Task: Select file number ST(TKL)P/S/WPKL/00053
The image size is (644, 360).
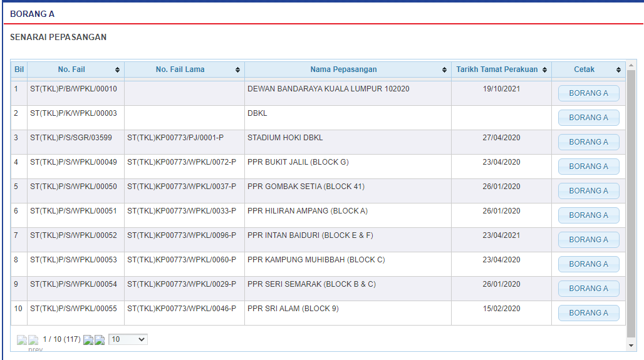Action: [x=73, y=259]
